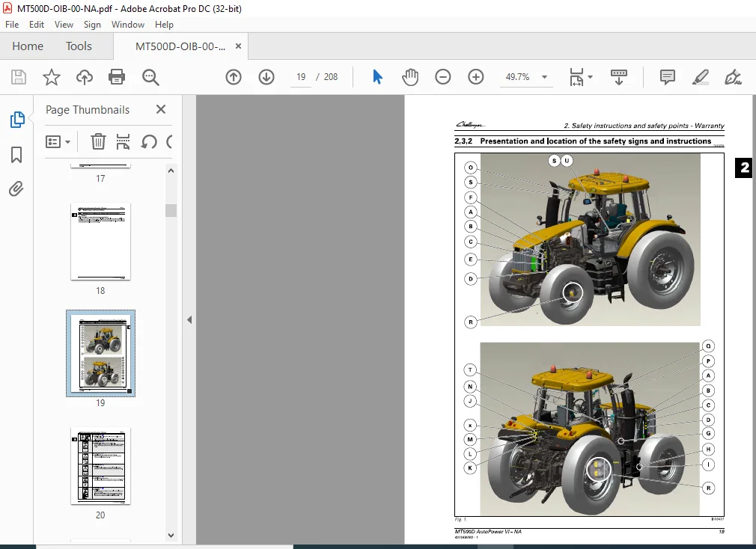The height and width of the screenshot is (549, 756).
Task: Add a comment sticky note
Action: [667, 77]
